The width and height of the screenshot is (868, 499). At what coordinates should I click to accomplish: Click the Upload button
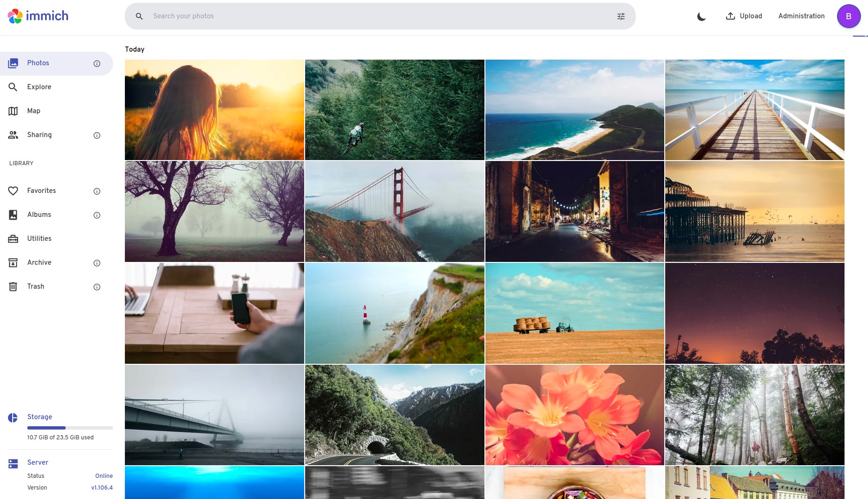(x=744, y=16)
